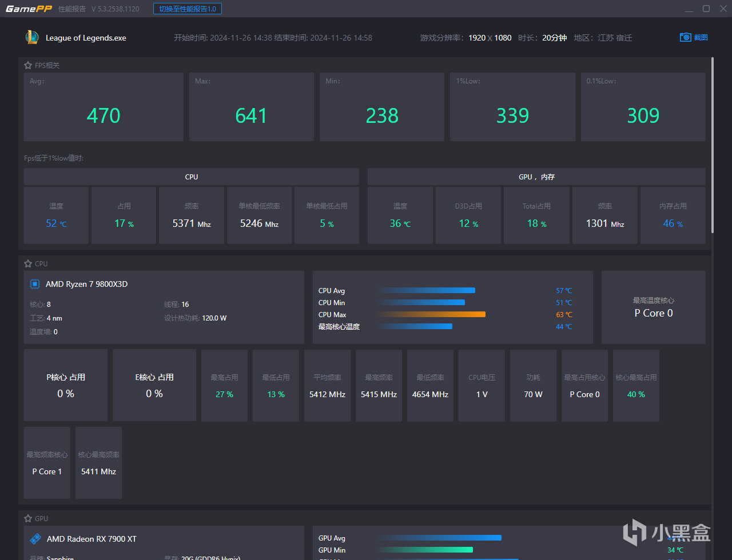732x560 pixels.
Task: Select the 0.1%Low FPS value 309
Action: [x=643, y=116]
